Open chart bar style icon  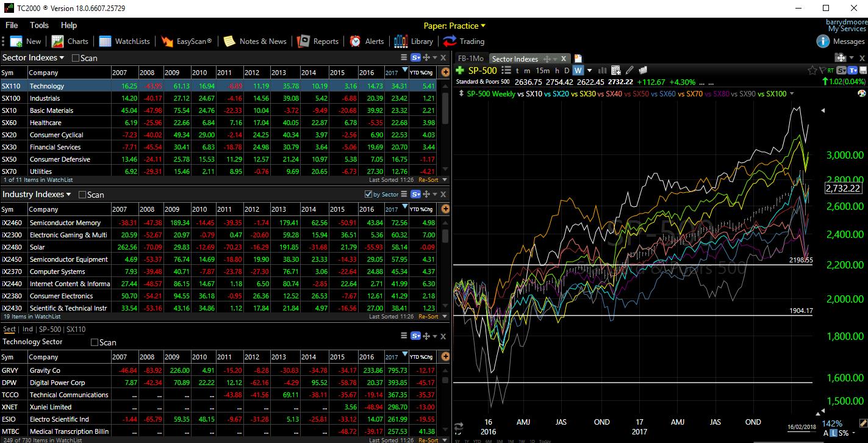[x=602, y=70]
